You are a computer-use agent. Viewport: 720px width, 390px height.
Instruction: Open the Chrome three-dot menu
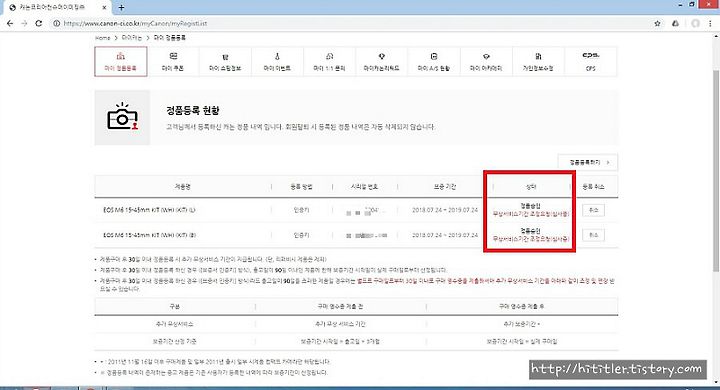click(x=711, y=23)
